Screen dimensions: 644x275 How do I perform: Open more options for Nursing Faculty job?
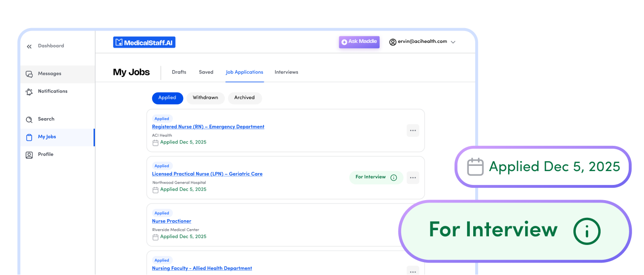[x=413, y=271]
